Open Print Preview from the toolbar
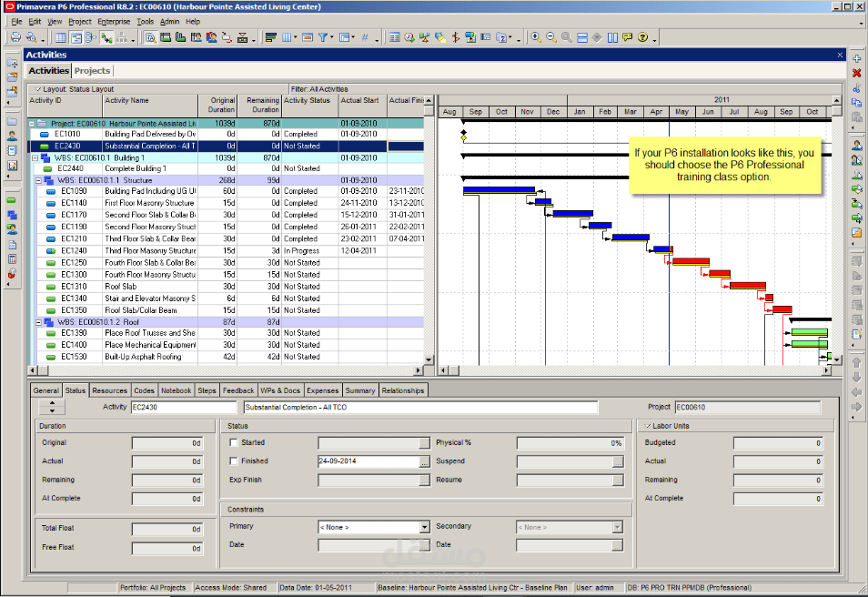Screen dimensions: 868x597 (32, 37)
